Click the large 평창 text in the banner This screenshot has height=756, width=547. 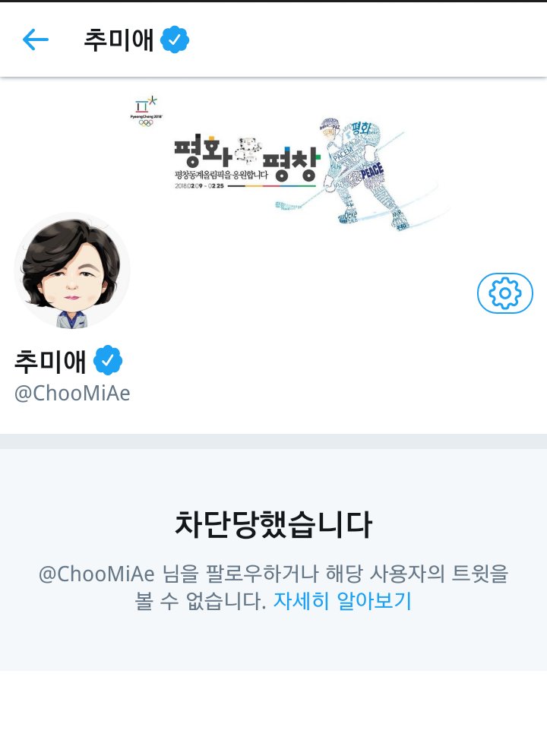(x=291, y=164)
